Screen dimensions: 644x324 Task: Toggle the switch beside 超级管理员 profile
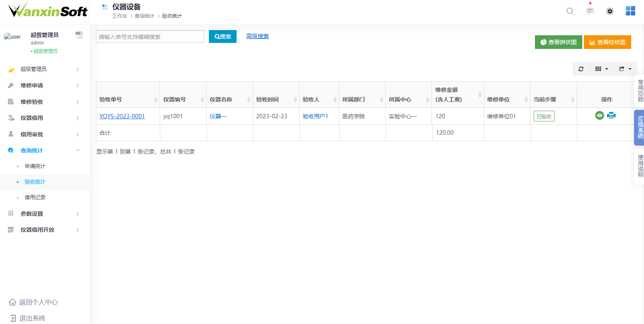coord(79,35)
